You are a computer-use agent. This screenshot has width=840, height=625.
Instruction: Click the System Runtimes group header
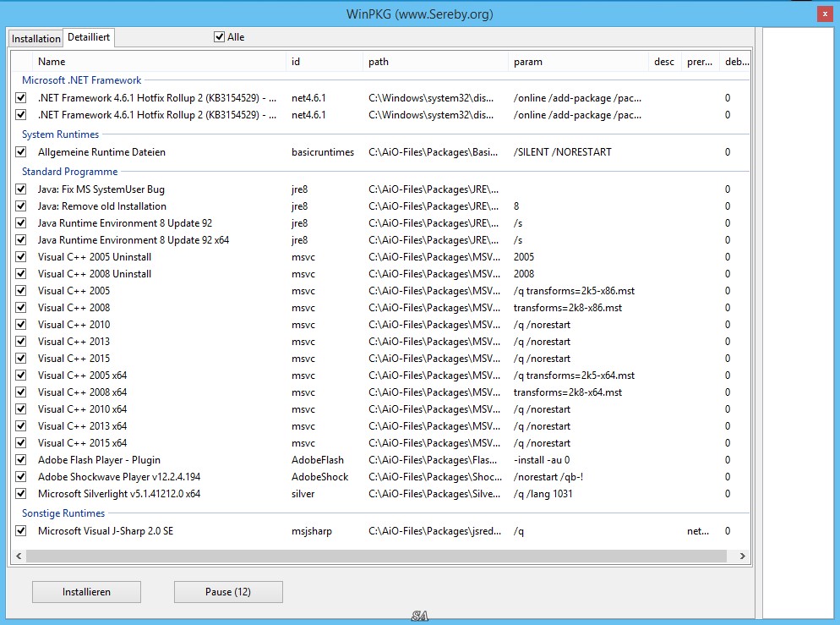pyautogui.click(x=61, y=134)
